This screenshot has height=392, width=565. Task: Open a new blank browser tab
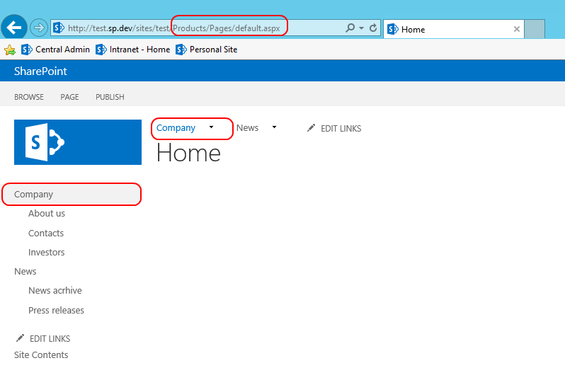535,29
